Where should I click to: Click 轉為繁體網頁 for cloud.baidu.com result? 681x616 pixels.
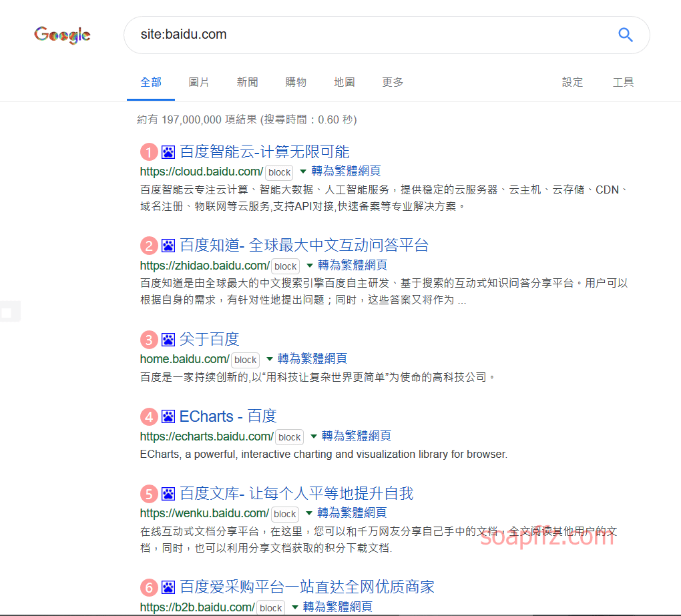tap(346, 172)
